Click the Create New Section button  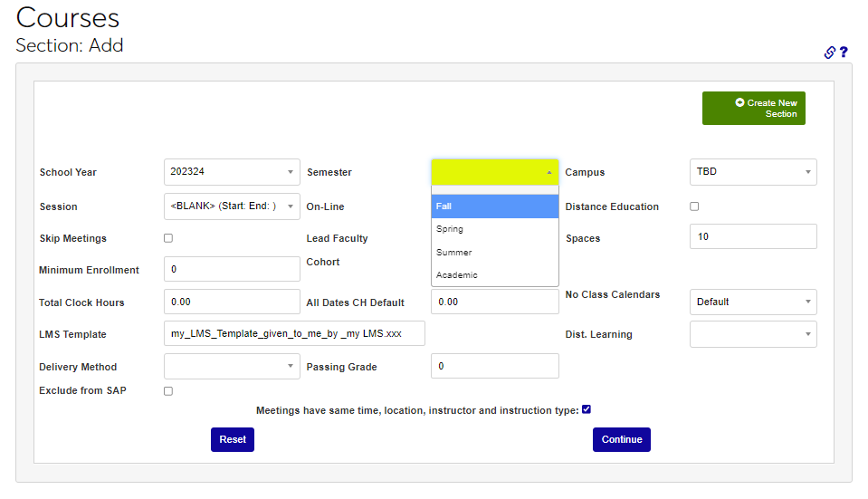tap(753, 109)
